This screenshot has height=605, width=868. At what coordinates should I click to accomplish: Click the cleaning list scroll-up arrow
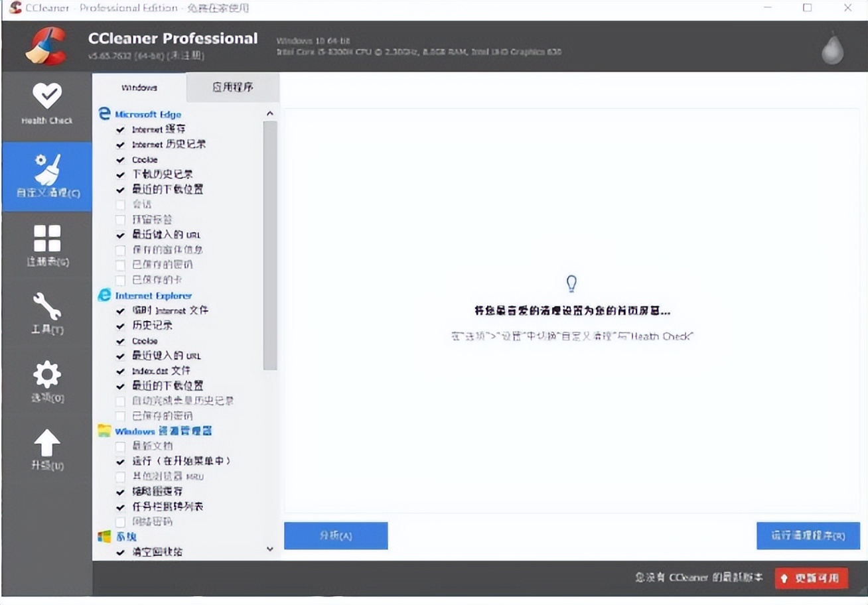tap(269, 113)
